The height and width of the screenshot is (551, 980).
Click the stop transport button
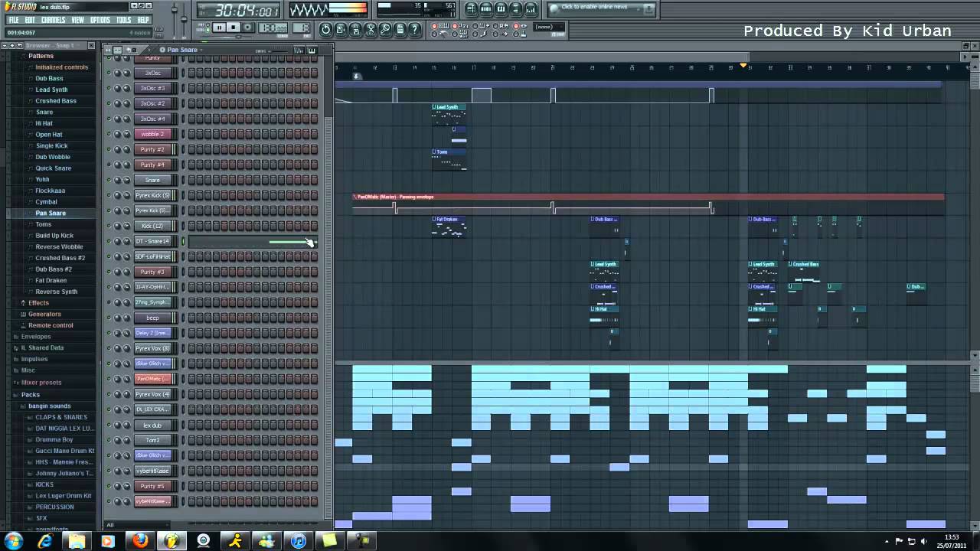tap(234, 28)
